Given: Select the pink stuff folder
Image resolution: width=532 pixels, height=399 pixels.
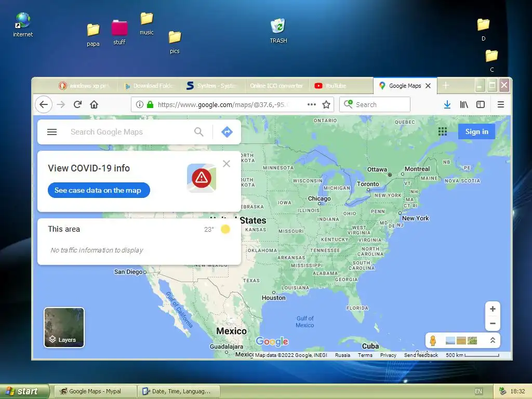Looking at the screenshot, I should [x=119, y=32].
